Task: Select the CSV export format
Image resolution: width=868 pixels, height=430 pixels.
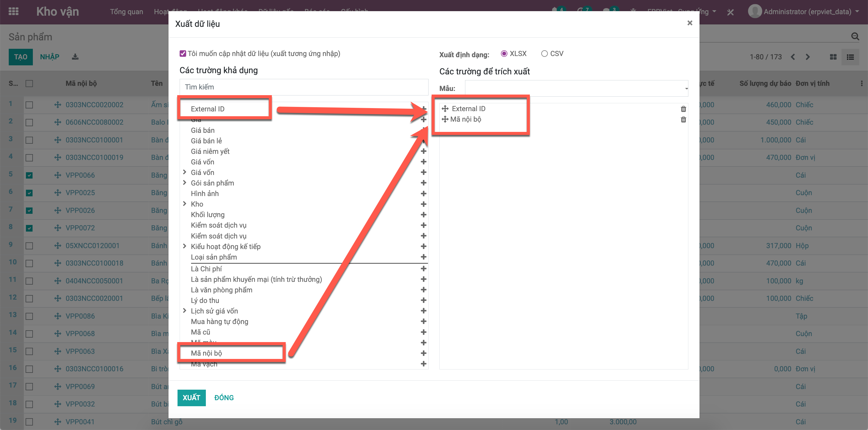Action: [x=544, y=54]
